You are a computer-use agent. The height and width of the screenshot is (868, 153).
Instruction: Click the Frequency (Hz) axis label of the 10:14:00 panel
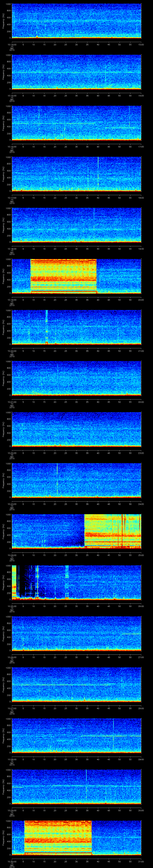tap(3, 21)
